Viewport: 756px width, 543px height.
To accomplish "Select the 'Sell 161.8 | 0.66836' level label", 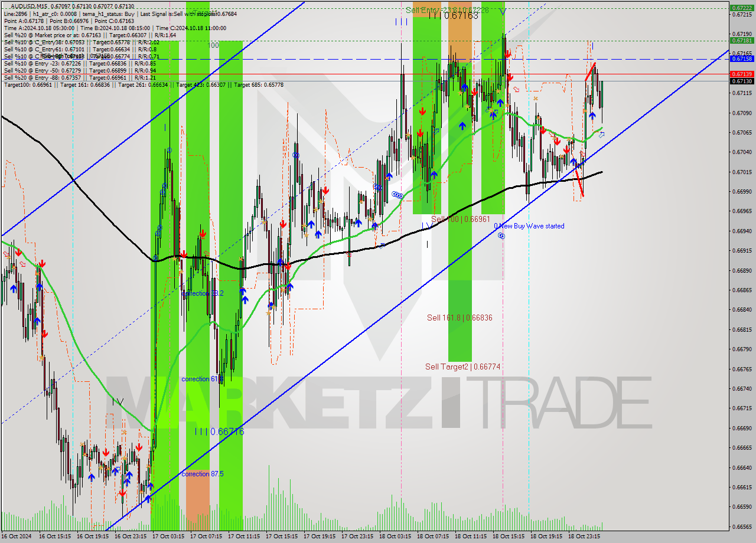I will 460,318.
